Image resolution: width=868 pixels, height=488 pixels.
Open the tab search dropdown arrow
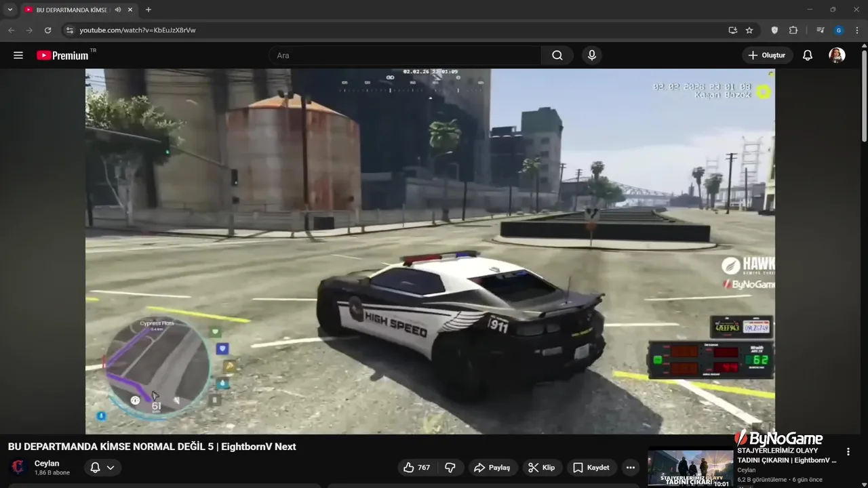click(10, 9)
